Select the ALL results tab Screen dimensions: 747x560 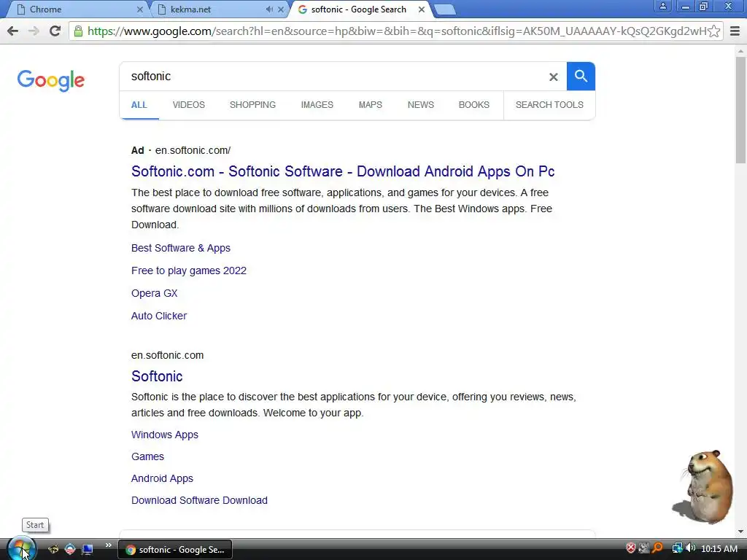pyautogui.click(x=139, y=105)
